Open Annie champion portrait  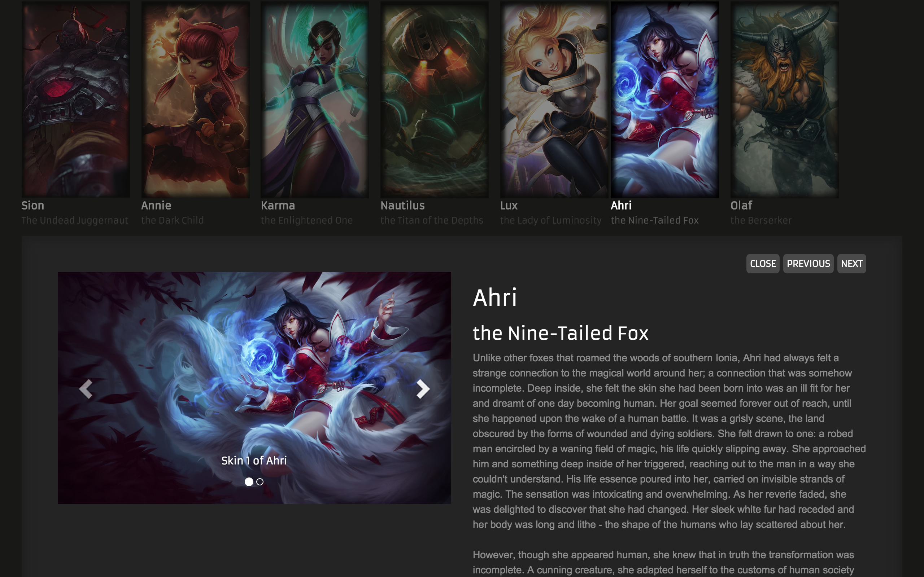point(196,99)
